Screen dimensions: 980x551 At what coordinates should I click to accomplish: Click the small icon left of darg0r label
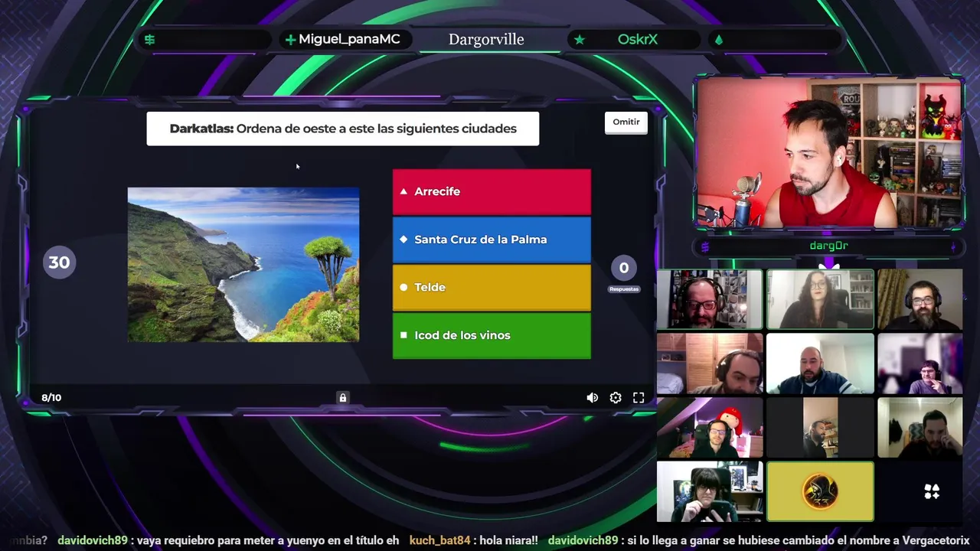[x=705, y=246]
